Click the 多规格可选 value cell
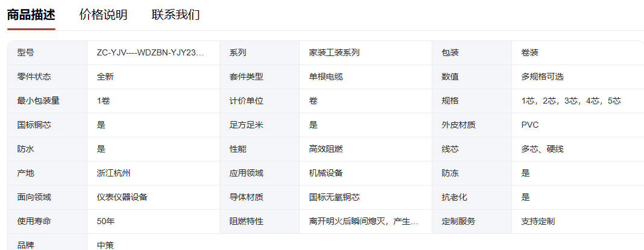Screen dimensions: 644x250 (543, 77)
